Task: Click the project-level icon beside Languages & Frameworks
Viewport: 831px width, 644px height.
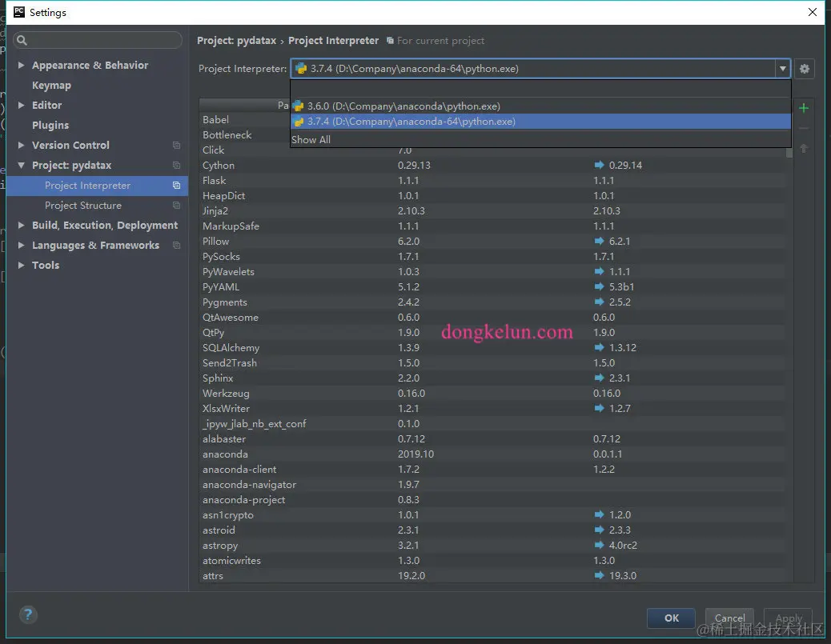Action: click(x=176, y=246)
